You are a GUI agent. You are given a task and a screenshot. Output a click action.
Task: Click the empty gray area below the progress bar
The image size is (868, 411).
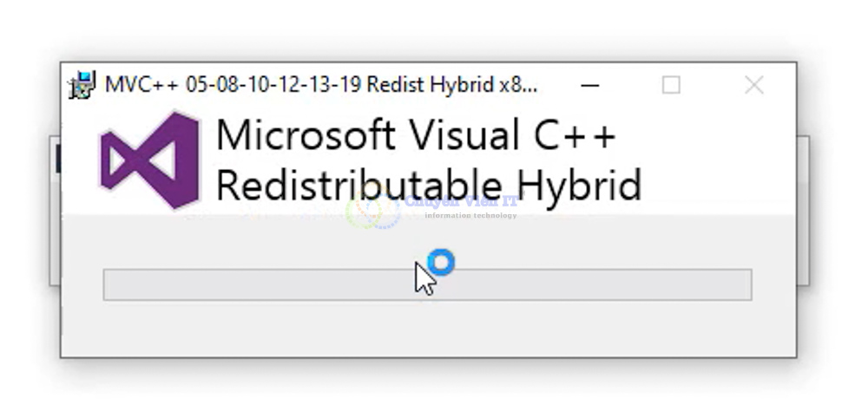(427, 329)
